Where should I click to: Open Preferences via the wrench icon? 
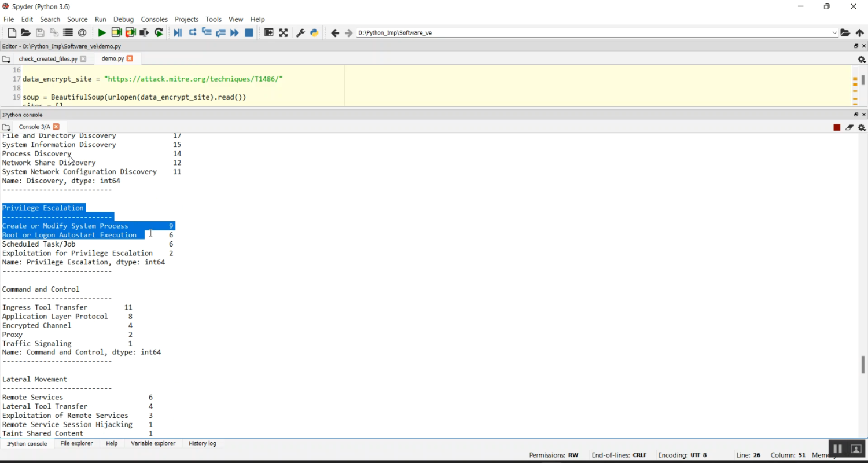300,33
